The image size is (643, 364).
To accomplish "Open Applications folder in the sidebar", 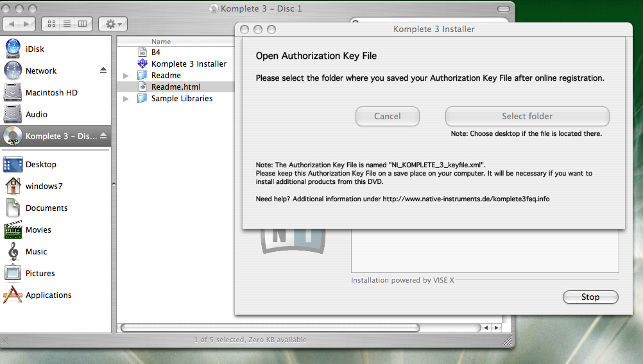I will coord(48,295).
